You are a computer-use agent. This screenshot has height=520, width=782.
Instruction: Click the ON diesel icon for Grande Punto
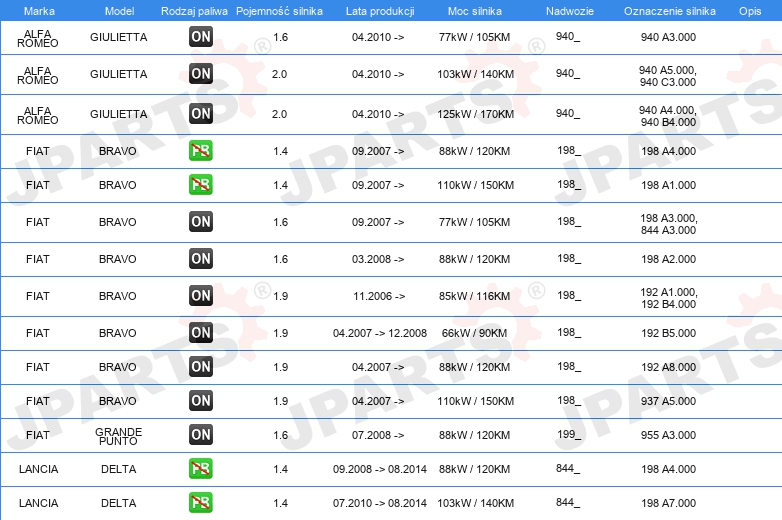click(201, 434)
